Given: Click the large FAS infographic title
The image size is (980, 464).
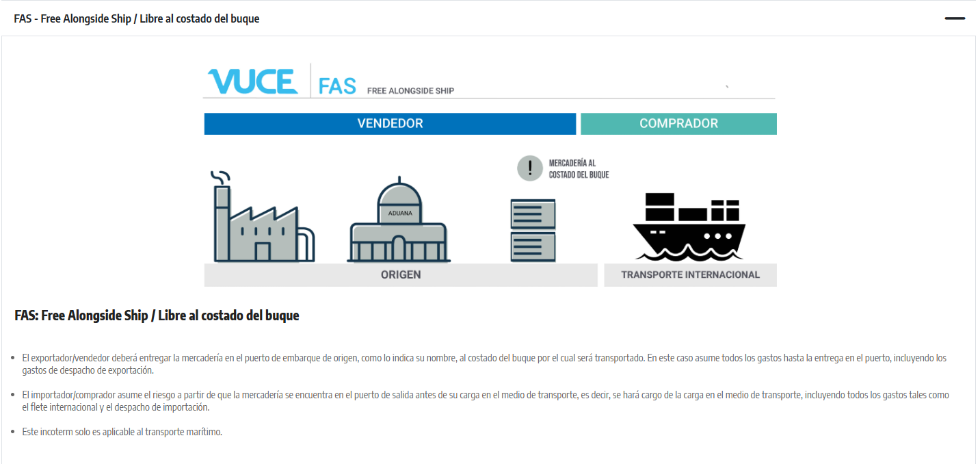Looking at the screenshot, I should [337, 86].
